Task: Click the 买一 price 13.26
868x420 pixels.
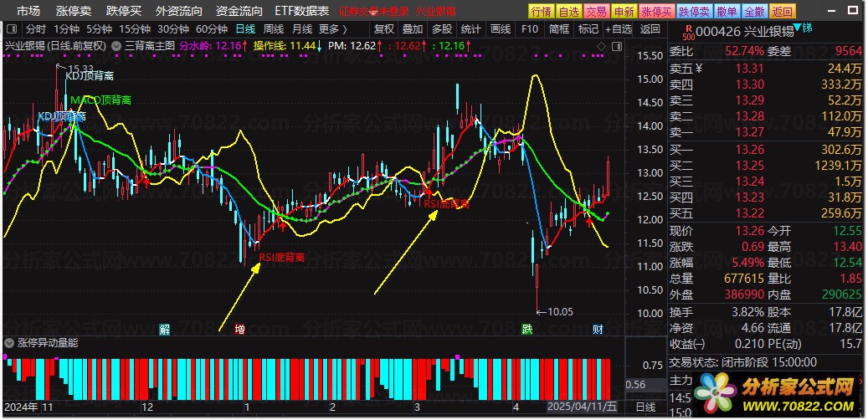Action: (x=749, y=150)
